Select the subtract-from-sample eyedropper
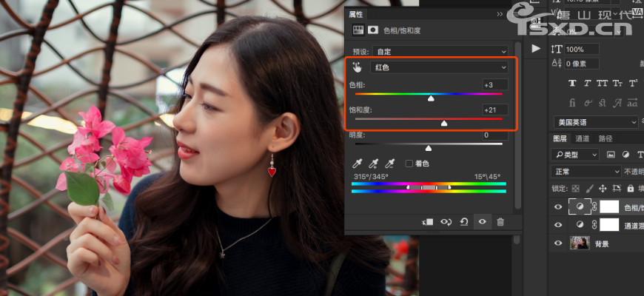The width and height of the screenshot is (644, 296). click(x=392, y=164)
